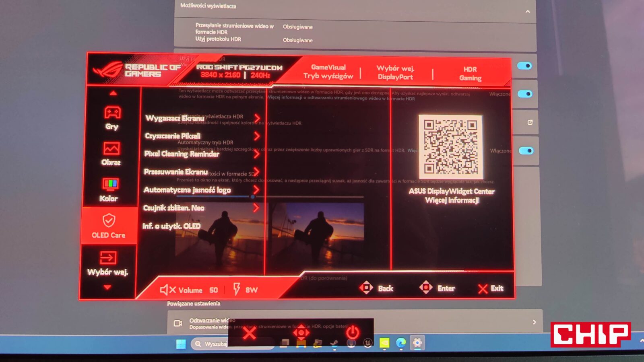Click the OLED Care shield icon
This screenshot has height=362, width=644.
click(109, 221)
